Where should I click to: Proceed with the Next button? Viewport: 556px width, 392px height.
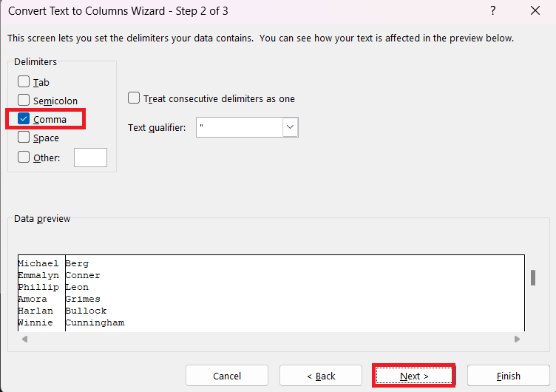(414, 376)
